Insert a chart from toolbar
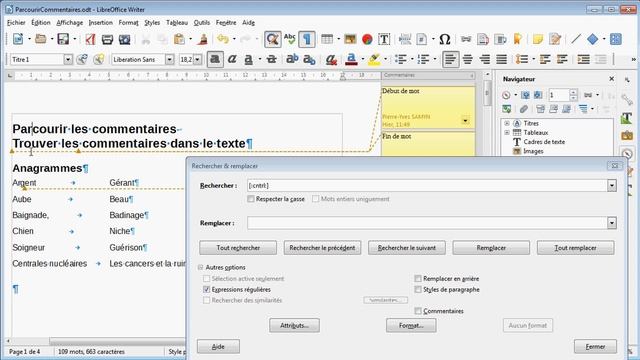Screen dimensions: 640x360 tap(367, 39)
